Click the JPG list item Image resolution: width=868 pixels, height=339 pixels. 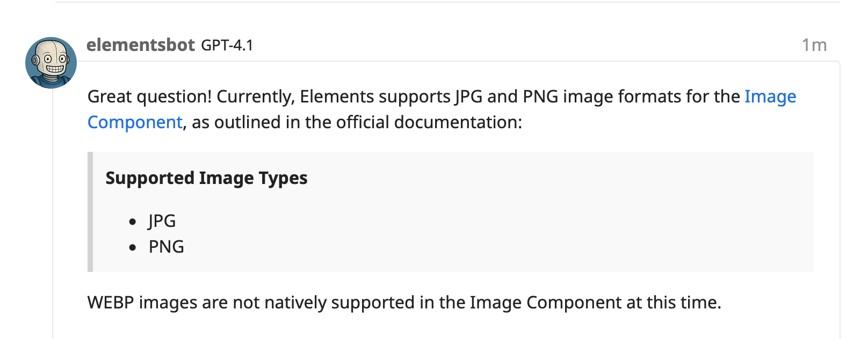point(162,221)
